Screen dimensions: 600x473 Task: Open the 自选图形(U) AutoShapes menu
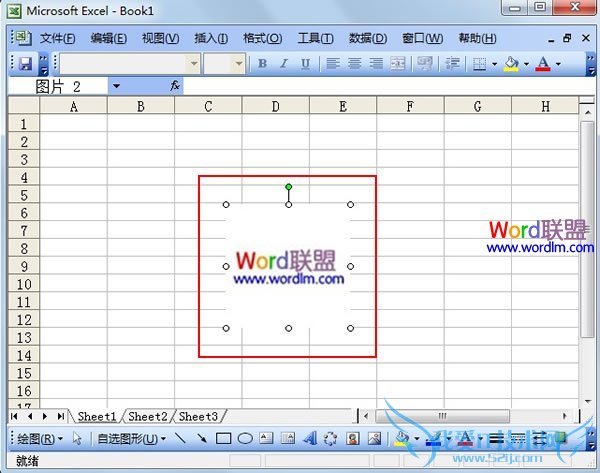(x=132, y=439)
